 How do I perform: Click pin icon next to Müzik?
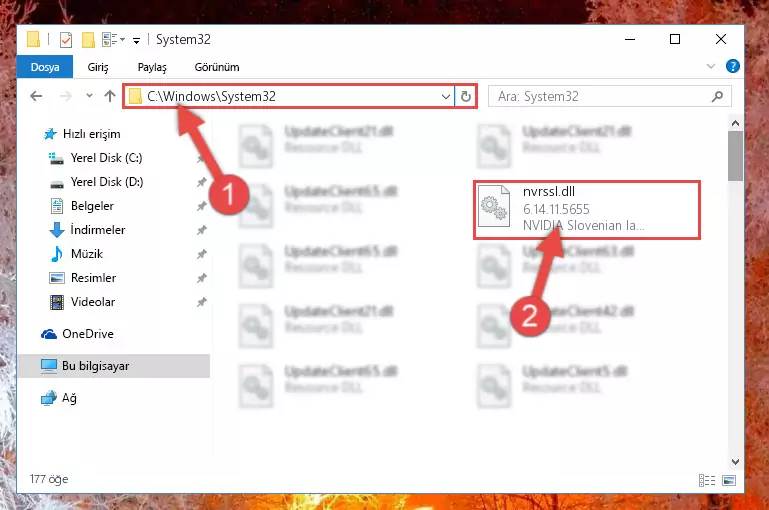tap(201, 254)
